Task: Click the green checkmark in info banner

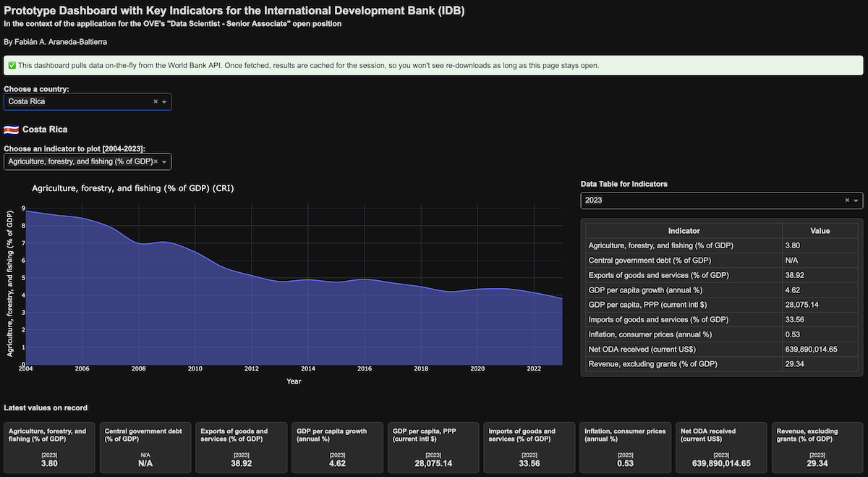Action: [12, 65]
